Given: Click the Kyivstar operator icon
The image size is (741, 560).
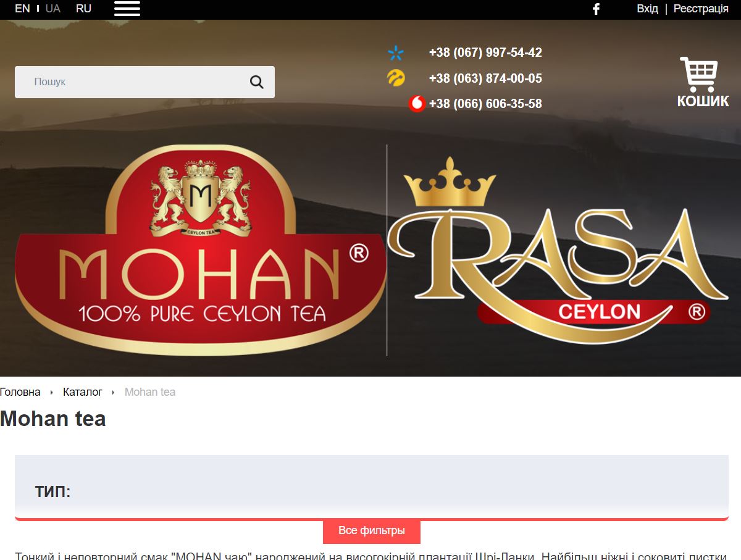Looking at the screenshot, I should pos(395,53).
